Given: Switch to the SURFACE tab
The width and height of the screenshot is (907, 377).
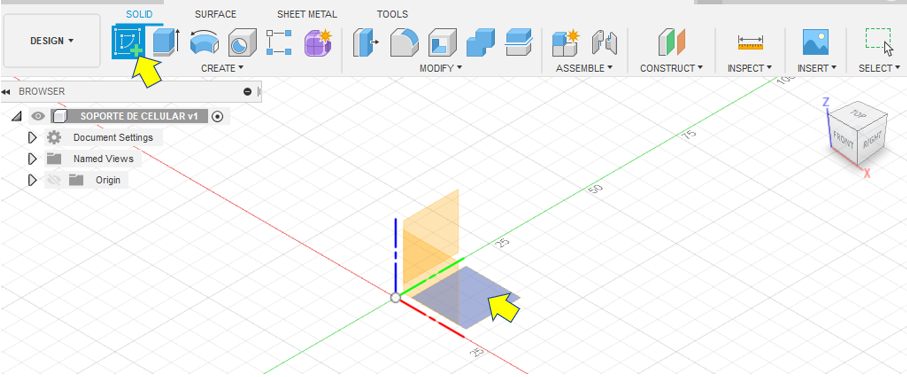Looking at the screenshot, I should (x=215, y=14).
